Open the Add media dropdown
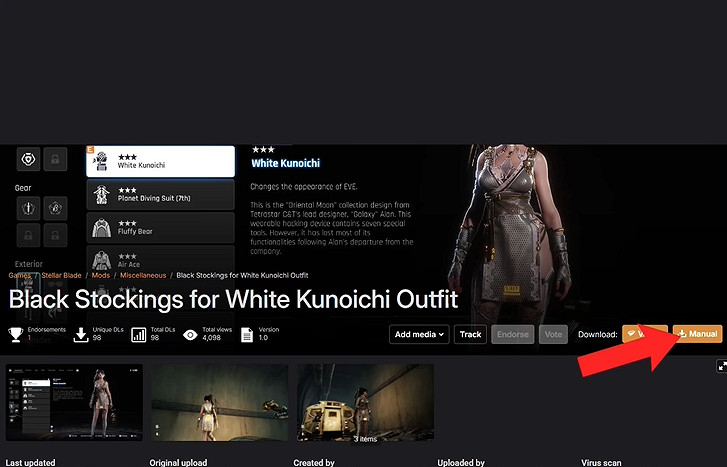The width and height of the screenshot is (727, 467). (418, 334)
